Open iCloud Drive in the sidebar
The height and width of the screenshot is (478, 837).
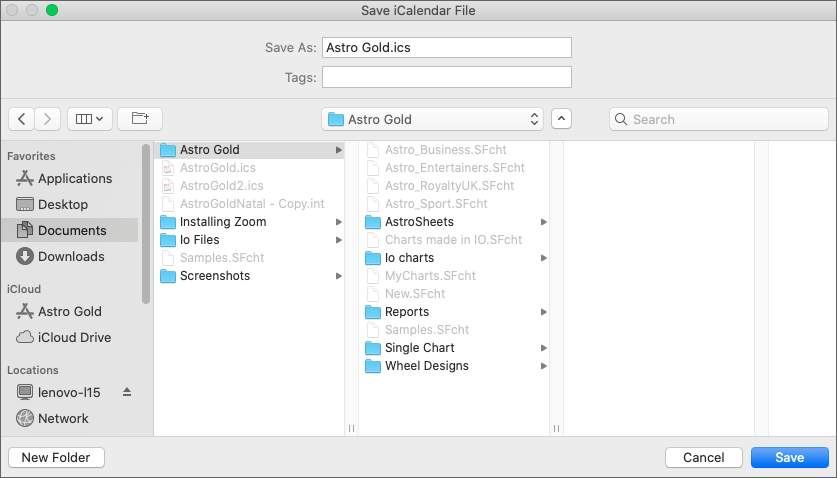click(69, 338)
